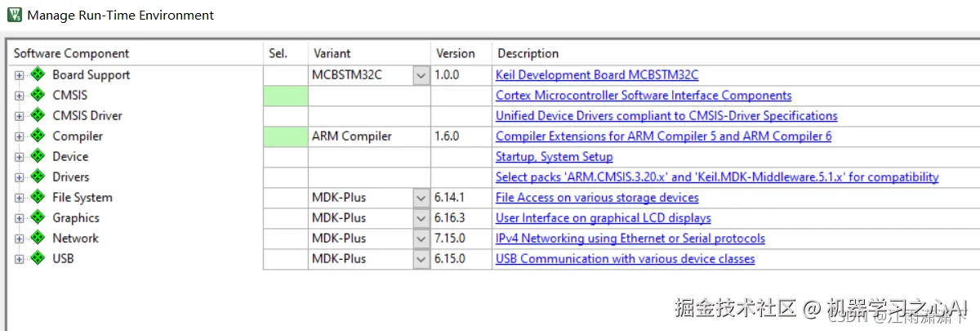Open the USB MDK-Plus variant dropdown
This screenshot has height=331, width=980.
coord(421,259)
